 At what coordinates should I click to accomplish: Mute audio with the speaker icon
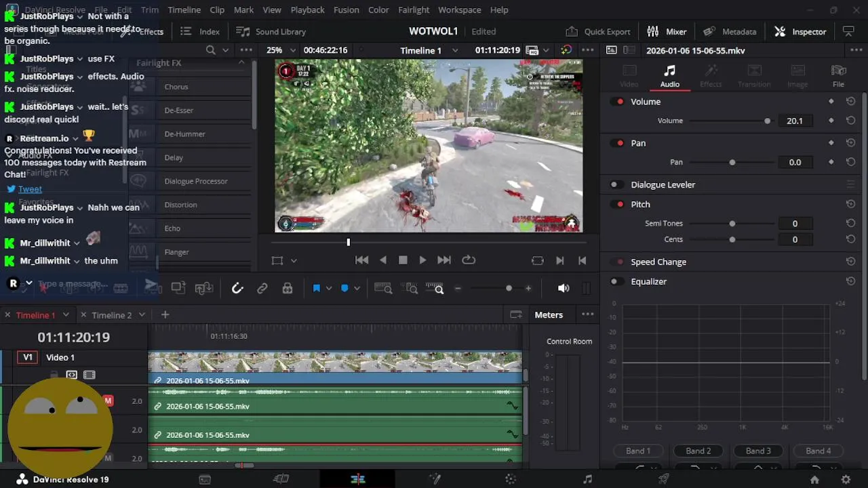coord(564,288)
